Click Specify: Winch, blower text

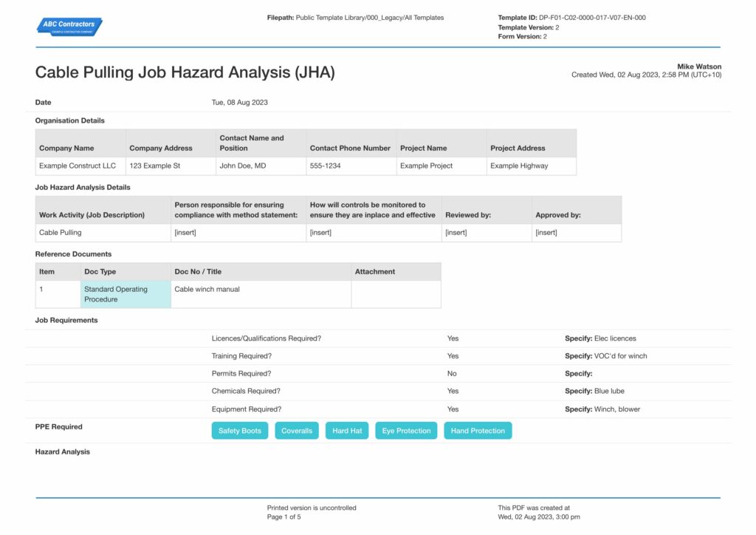point(602,409)
